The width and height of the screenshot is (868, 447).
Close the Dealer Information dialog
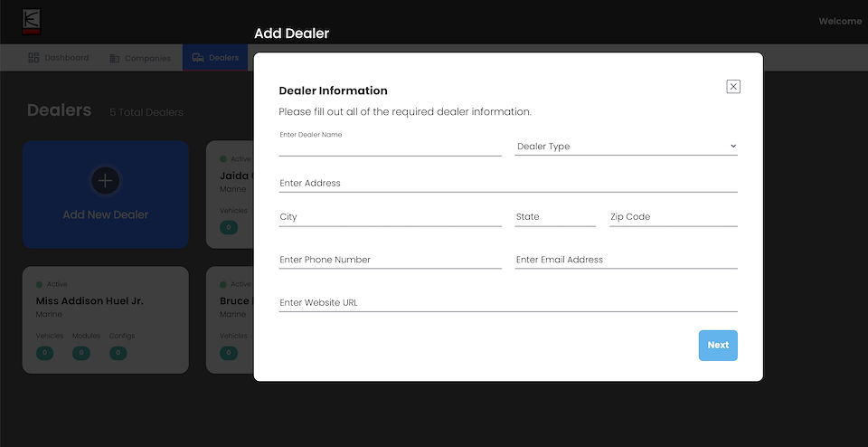point(733,86)
